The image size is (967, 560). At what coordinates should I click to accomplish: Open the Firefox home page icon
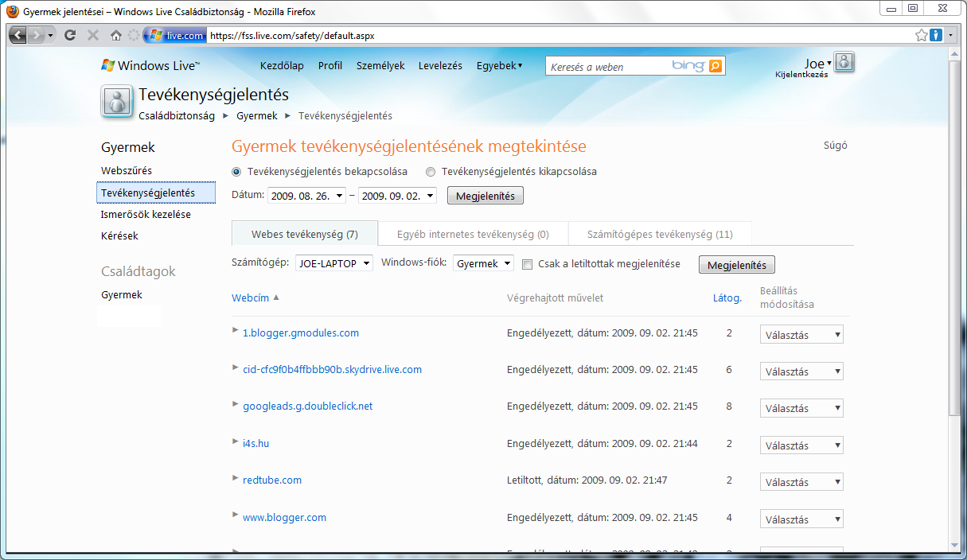click(116, 35)
